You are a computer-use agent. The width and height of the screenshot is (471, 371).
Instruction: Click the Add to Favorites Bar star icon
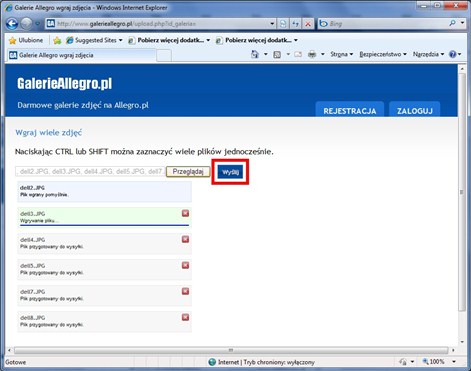coord(57,40)
